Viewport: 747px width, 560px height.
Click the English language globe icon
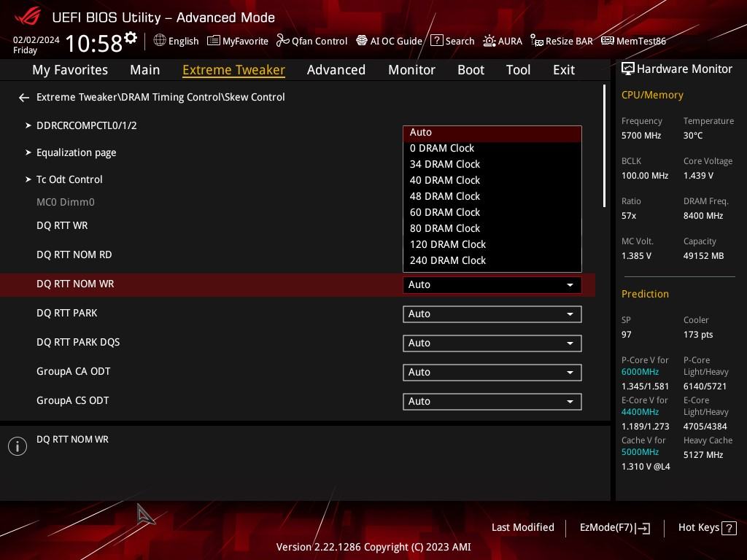click(160, 41)
